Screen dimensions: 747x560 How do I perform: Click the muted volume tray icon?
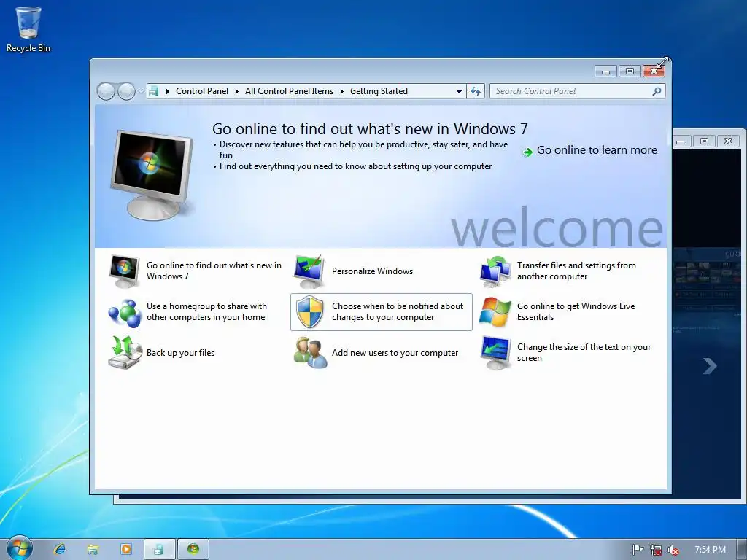[x=673, y=550]
